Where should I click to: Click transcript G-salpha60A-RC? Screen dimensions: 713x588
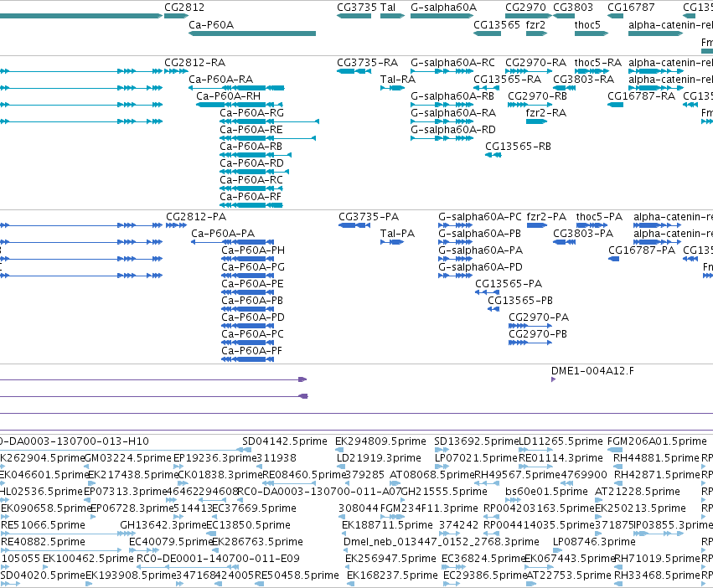pyautogui.click(x=442, y=71)
